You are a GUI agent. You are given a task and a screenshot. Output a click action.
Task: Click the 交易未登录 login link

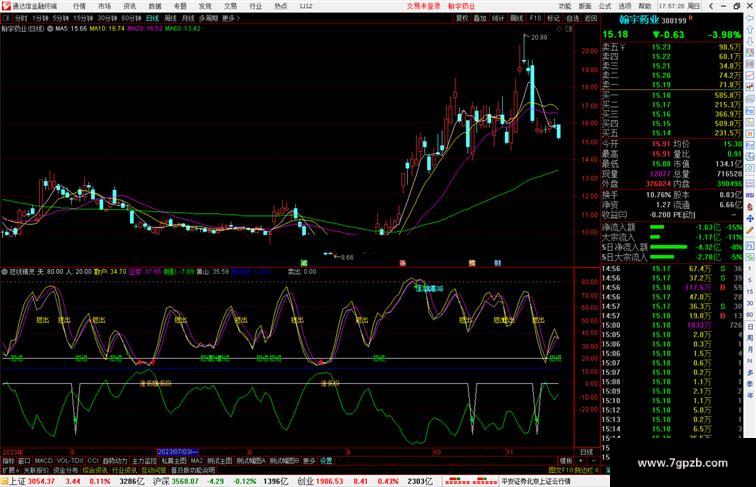pyautogui.click(x=423, y=6)
